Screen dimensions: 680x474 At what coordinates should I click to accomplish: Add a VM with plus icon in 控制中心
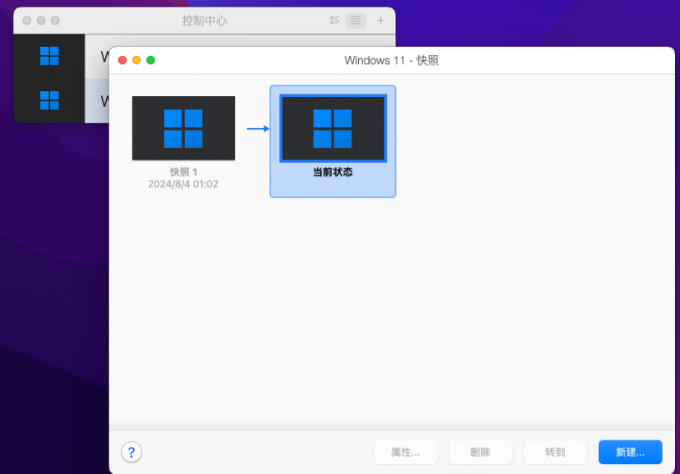(380, 20)
